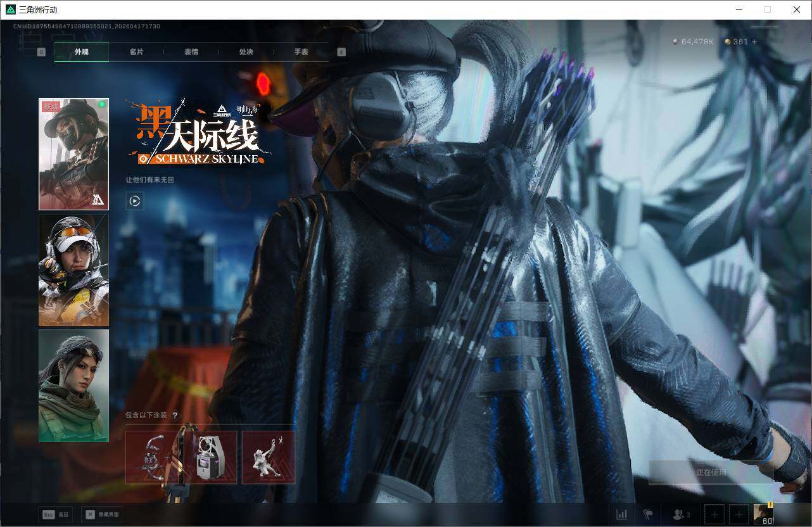Click the flag report icon near bottom right
Image resolution: width=812 pixels, height=527 pixels.
pyautogui.click(x=647, y=514)
